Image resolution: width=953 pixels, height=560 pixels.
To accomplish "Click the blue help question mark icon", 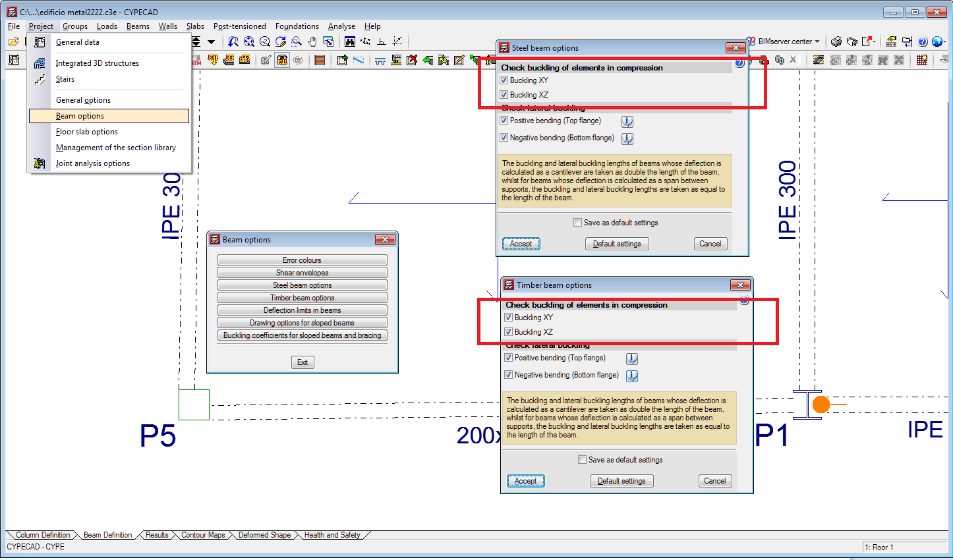I will (922, 42).
